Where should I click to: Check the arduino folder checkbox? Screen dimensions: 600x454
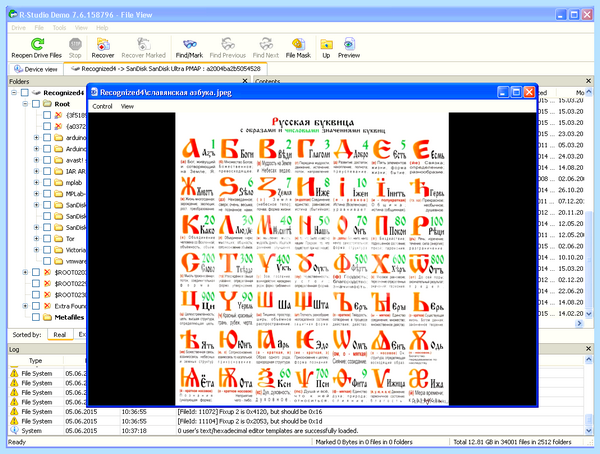tap(47, 137)
